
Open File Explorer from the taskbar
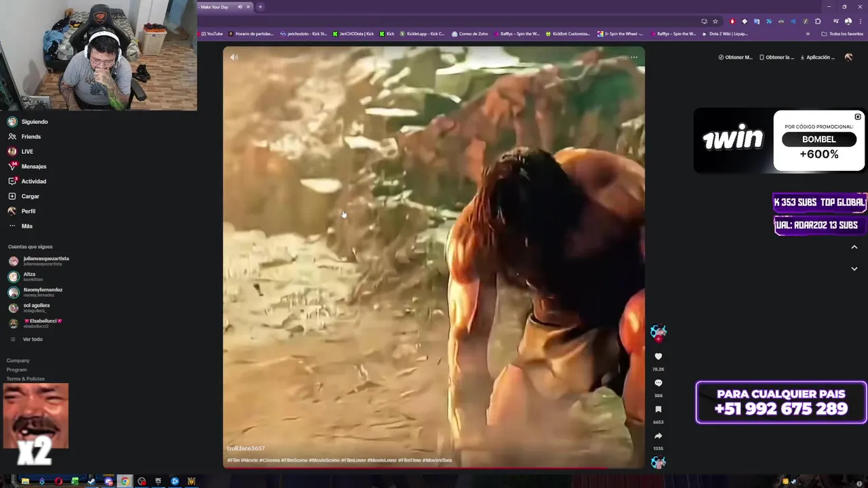coord(25,481)
